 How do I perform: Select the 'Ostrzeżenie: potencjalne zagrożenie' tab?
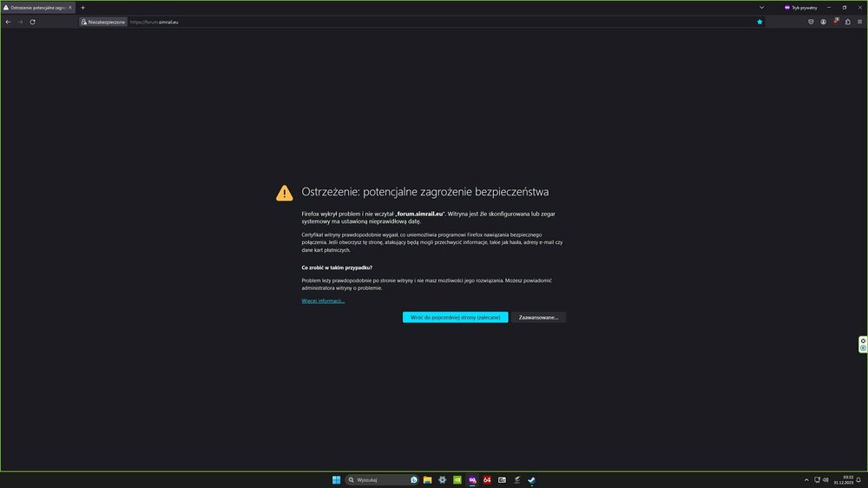point(38,8)
